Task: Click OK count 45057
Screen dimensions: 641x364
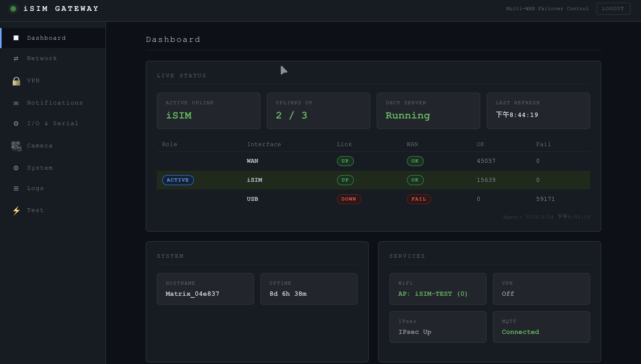Action: coord(486,161)
